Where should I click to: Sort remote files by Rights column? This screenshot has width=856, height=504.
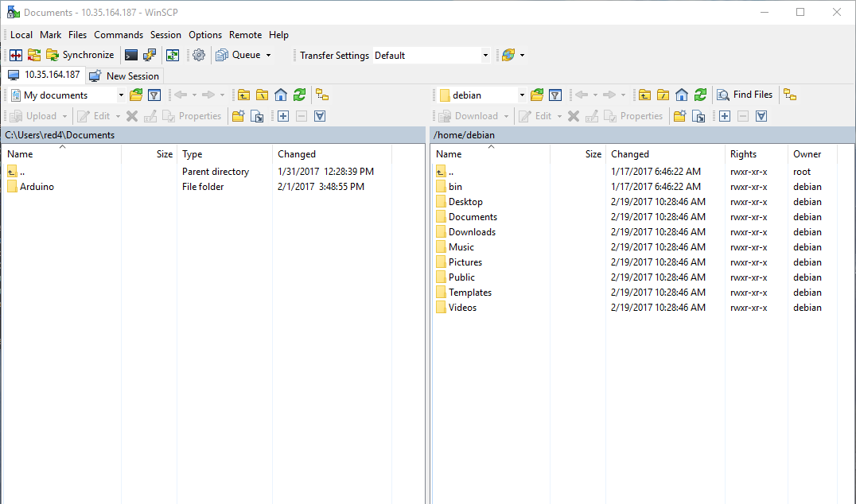(757, 154)
